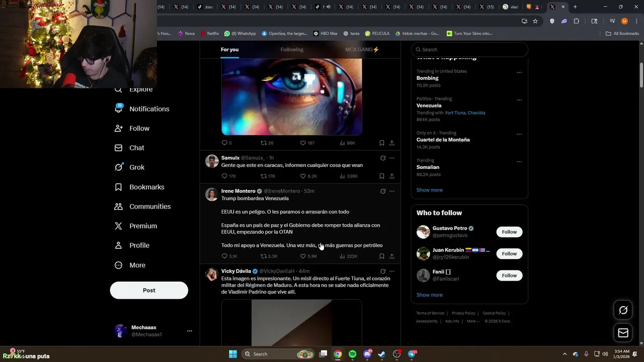Screen dimensions: 644x362
Task: Bookmark Samulx's post
Action: [x=381, y=176]
